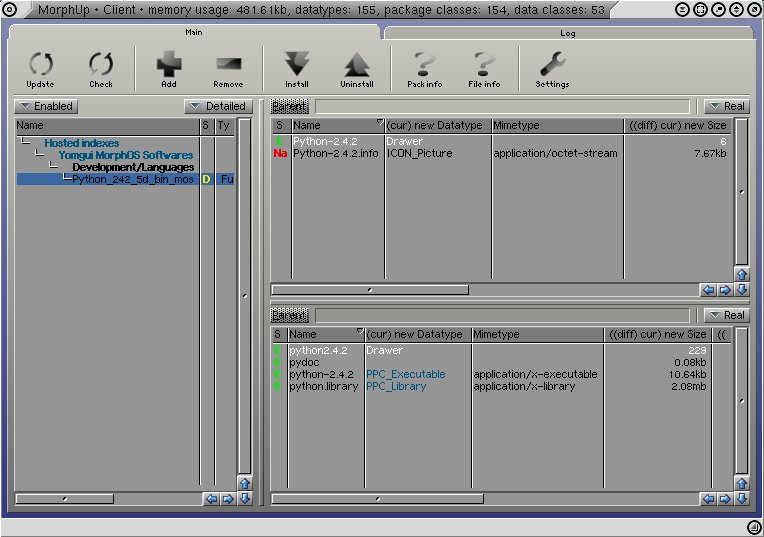Click the upper pane vertical scrollbar
Image resolution: width=764 pixels, height=537 pixels.
[742, 192]
